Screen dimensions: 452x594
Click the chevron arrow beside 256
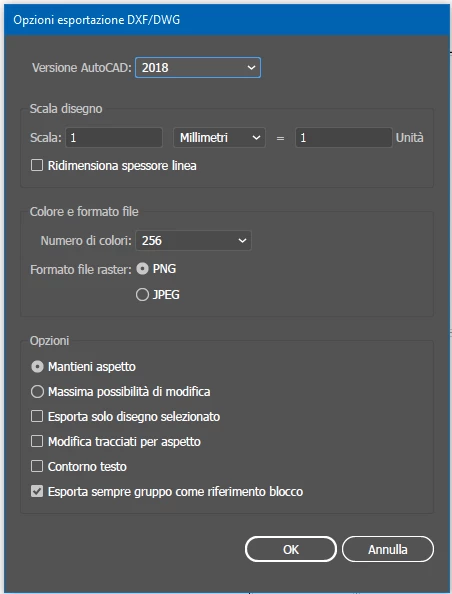pos(242,241)
